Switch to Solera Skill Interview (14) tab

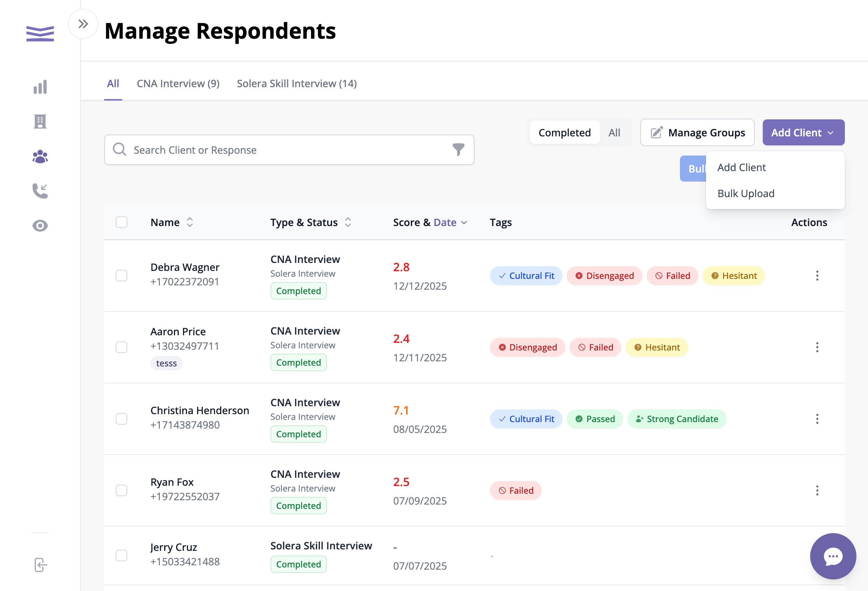(297, 84)
